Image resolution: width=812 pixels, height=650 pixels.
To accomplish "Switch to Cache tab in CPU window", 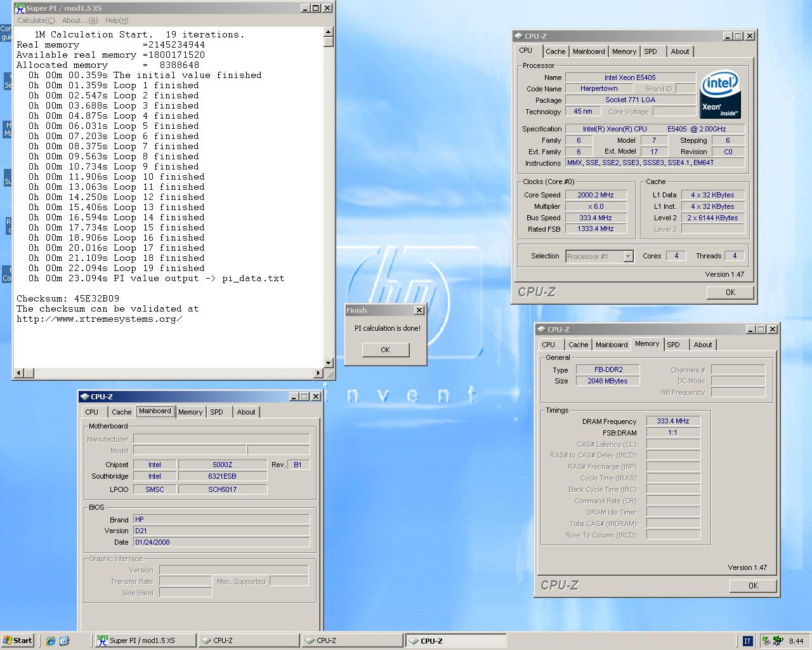I will coord(555,51).
